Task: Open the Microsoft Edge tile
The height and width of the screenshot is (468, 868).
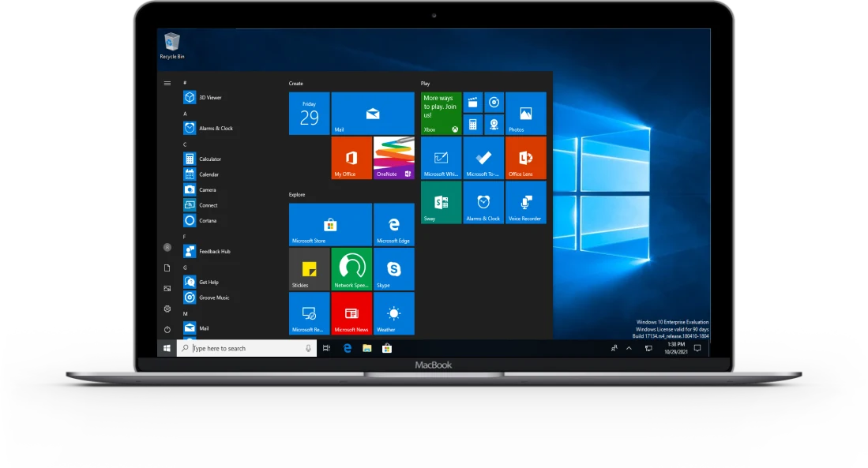Action: tap(394, 225)
